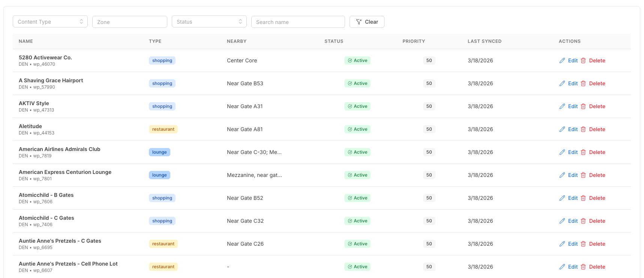Click pencil icon for American Airlines Admirals Club
The height and width of the screenshot is (278, 644).
click(562, 152)
